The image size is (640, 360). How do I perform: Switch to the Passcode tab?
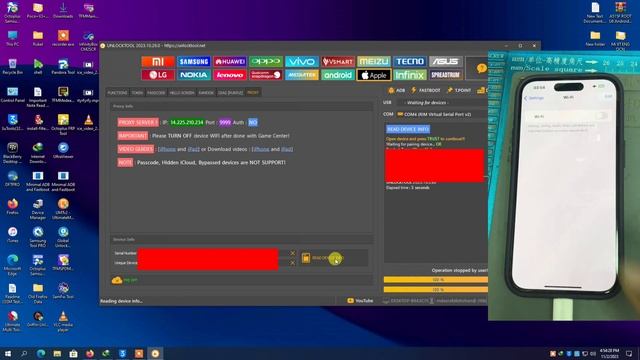[x=156, y=93]
